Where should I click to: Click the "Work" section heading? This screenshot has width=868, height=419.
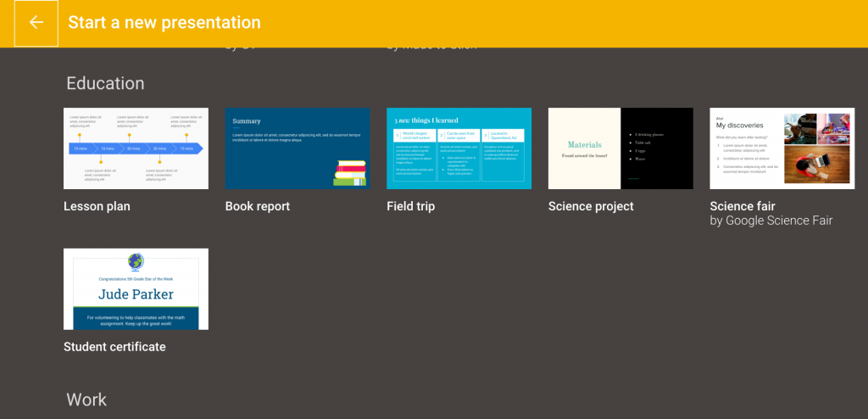86,399
